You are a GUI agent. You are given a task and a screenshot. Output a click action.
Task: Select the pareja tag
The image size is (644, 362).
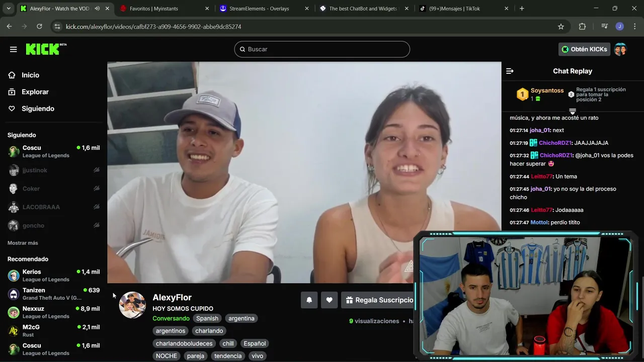coord(196,356)
